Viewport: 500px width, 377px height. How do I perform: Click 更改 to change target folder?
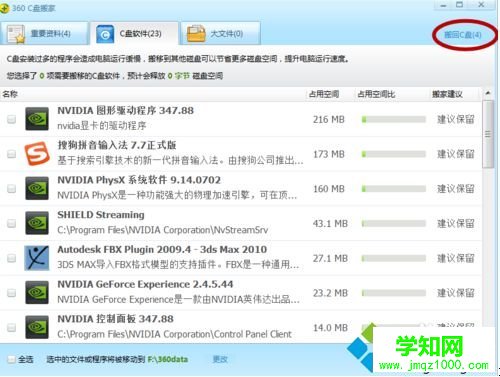[x=220, y=359]
